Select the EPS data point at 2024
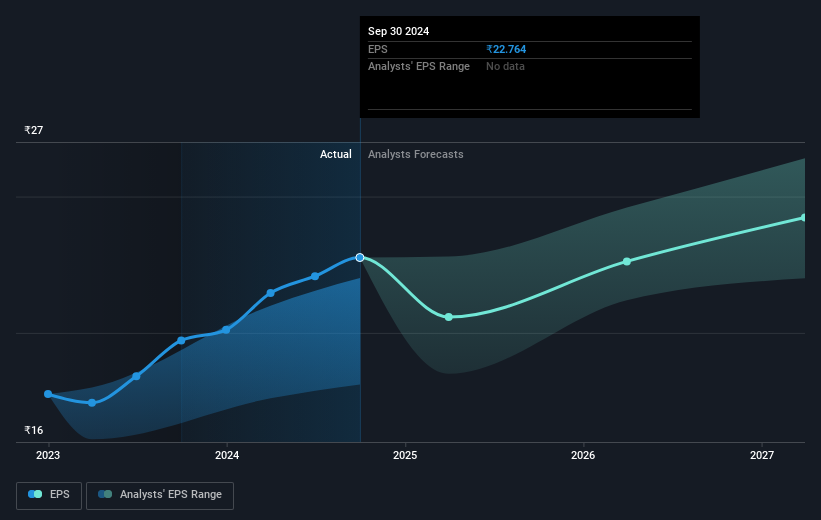 pyautogui.click(x=226, y=329)
